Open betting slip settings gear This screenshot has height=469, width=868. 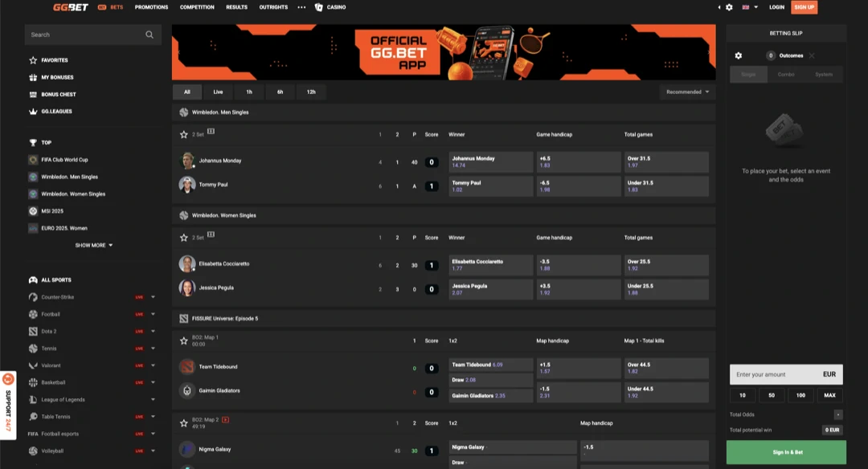coord(739,55)
